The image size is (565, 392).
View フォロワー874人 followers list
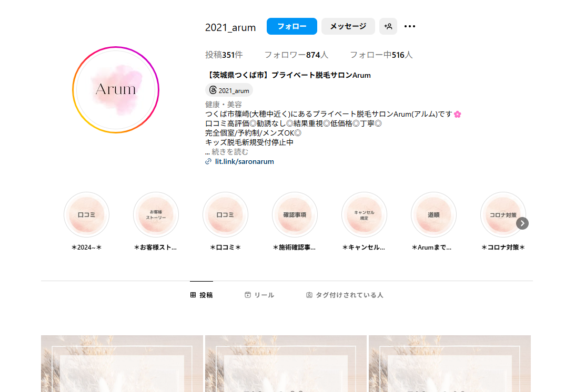pos(296,55)
